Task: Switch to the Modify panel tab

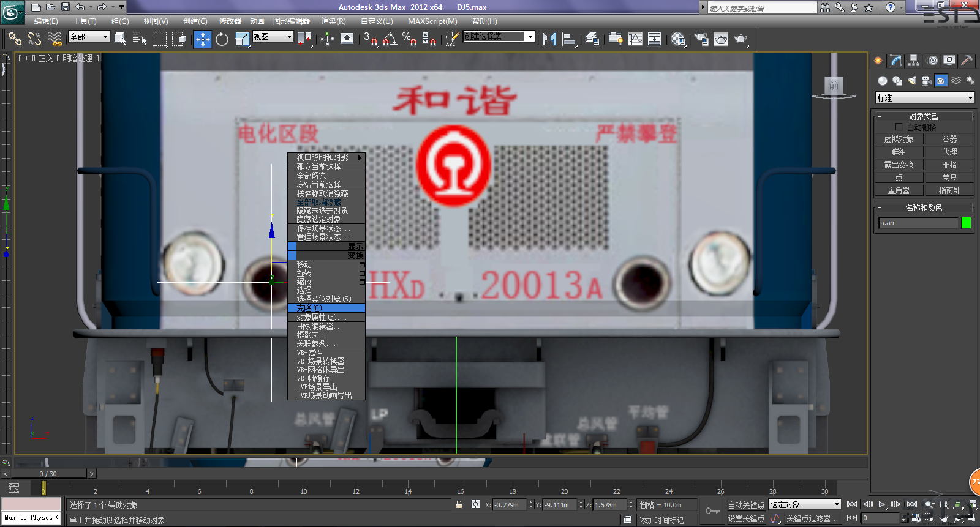Action: point(896,61)
